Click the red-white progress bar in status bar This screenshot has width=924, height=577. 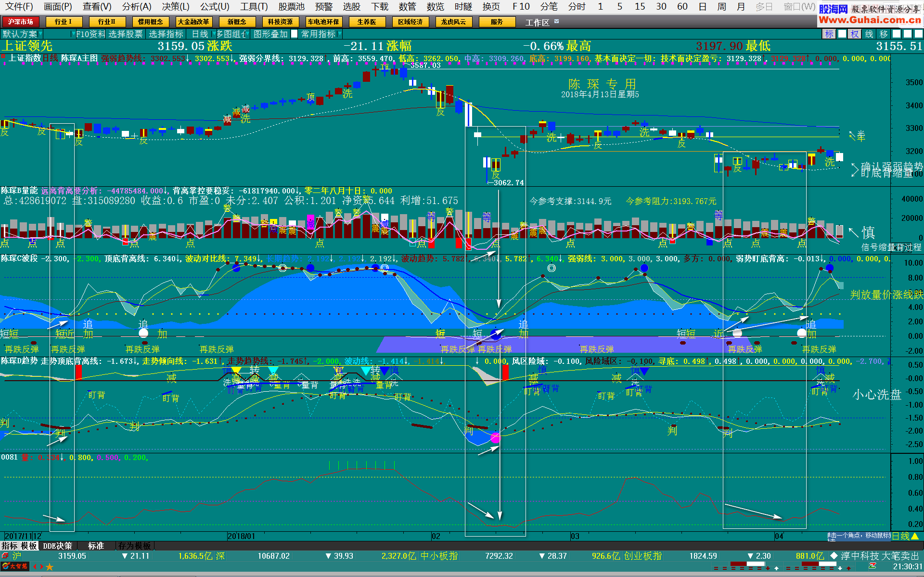(747, 564)
